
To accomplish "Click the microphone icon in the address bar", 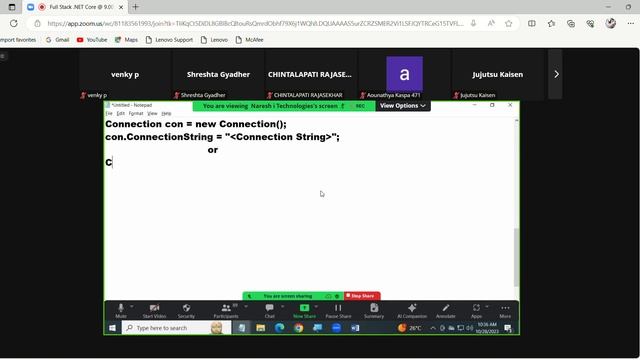I will tap(473, 24).
